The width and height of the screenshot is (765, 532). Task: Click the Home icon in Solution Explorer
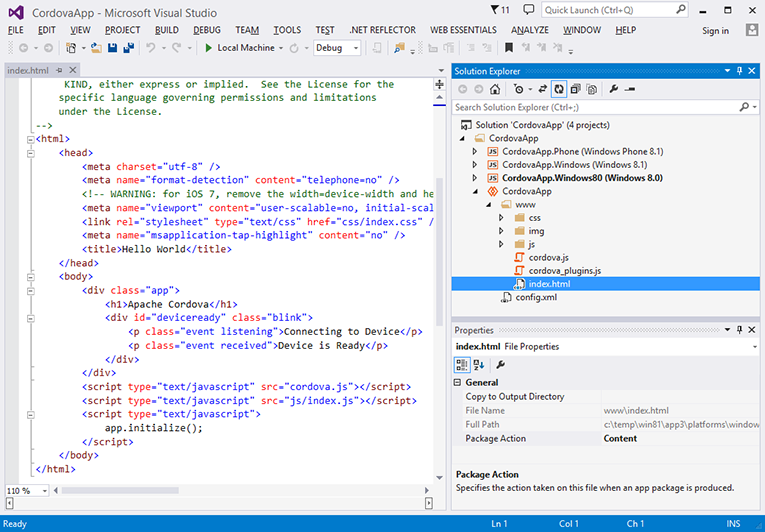point(494,89)
